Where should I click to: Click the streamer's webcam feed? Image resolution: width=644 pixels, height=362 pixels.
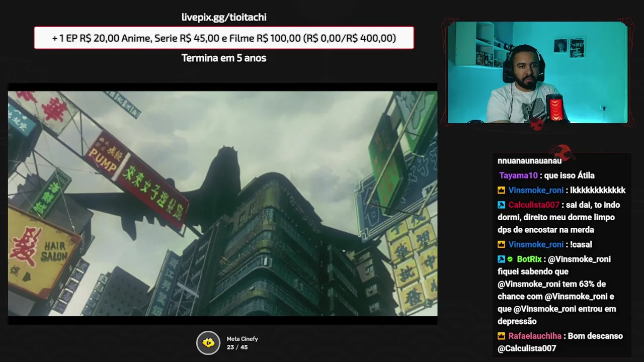point(537,72)
